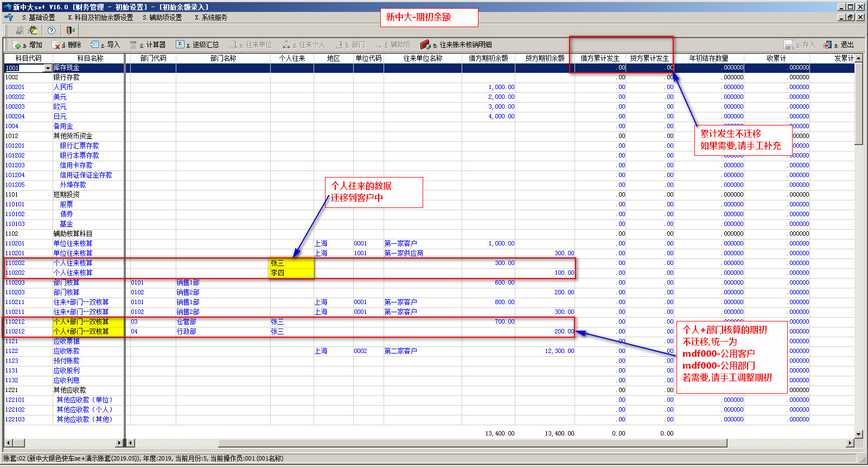This screenshot has width=868, height=467.
Task: Expand the 系统服务 menu
Action: coord(211,17)
